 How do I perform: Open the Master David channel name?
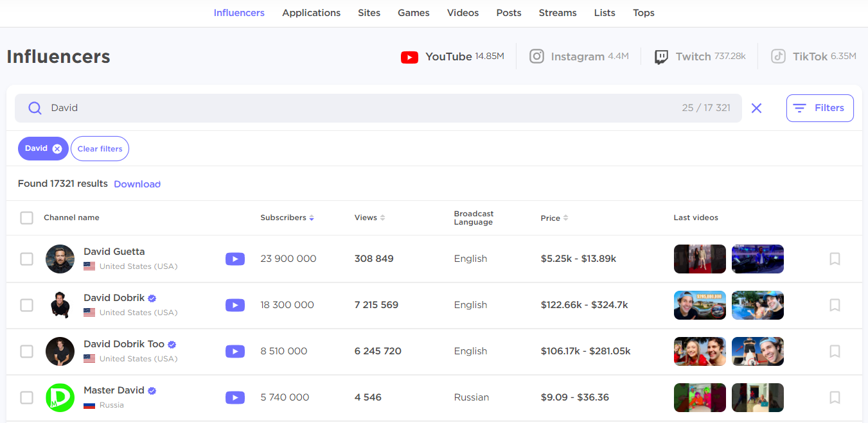pyautogui.click(x=114, y=390)
